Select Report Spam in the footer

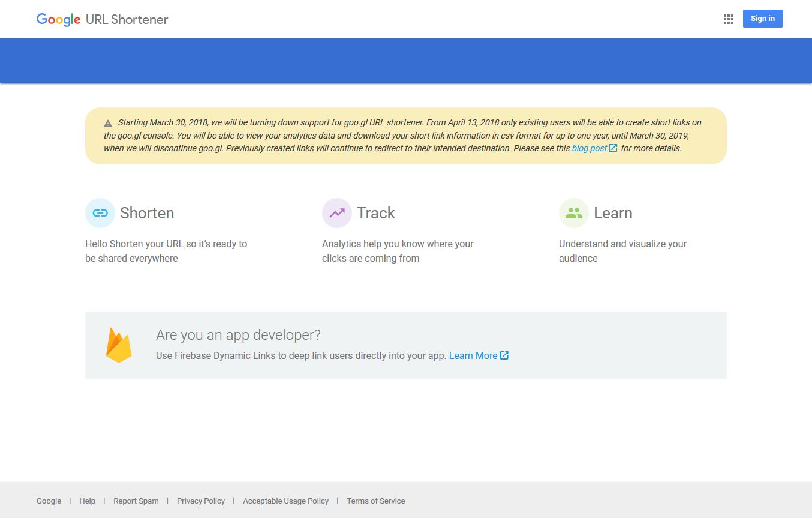click(136, 501)
